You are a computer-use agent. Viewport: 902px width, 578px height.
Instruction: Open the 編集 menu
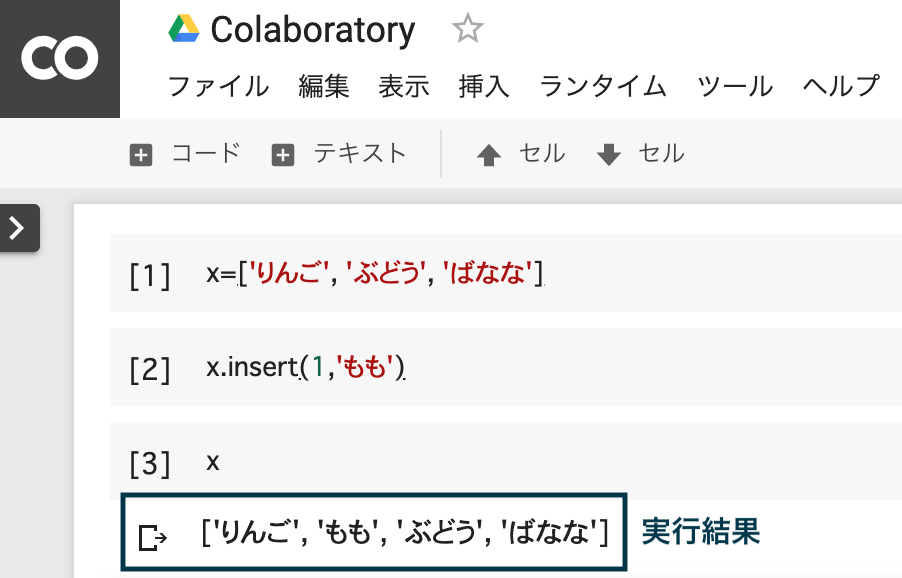324,87
